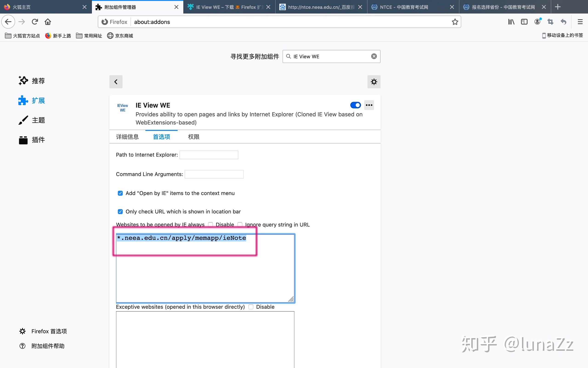
Task: Select the 首选项 tab
Action: (161, 137)
